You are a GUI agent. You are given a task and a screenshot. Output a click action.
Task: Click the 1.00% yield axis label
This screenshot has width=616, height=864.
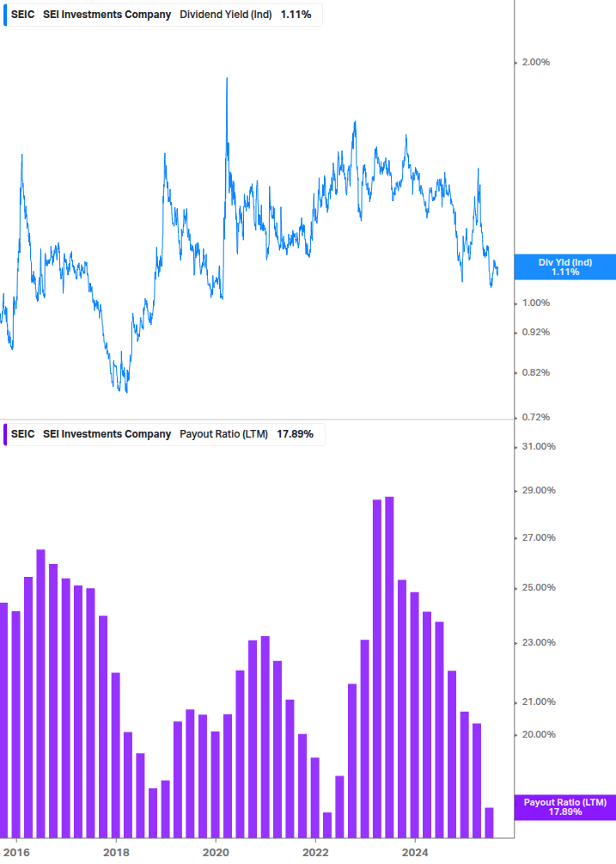click(535, 303)
